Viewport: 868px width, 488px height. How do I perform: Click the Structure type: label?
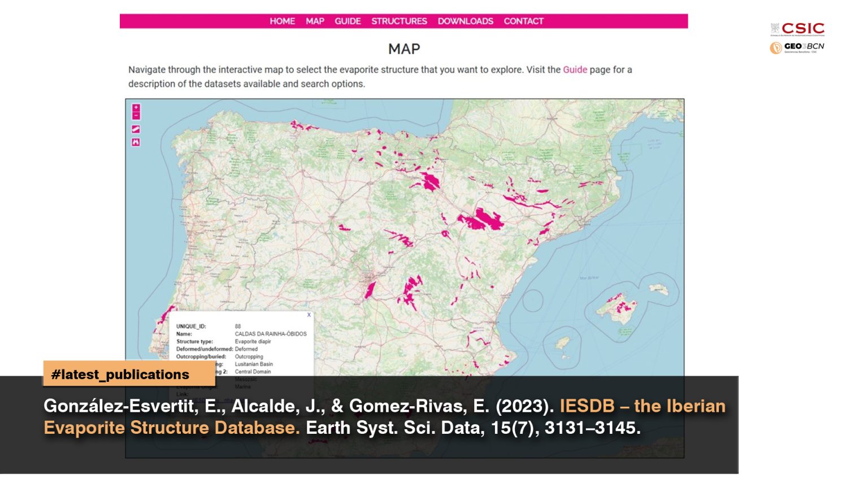click(x=194, y=342)
